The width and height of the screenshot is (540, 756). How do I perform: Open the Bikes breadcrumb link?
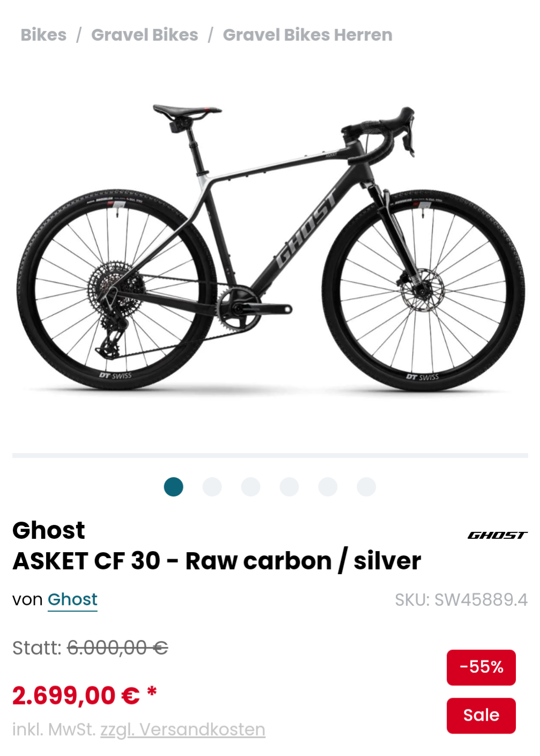[43, 35]
